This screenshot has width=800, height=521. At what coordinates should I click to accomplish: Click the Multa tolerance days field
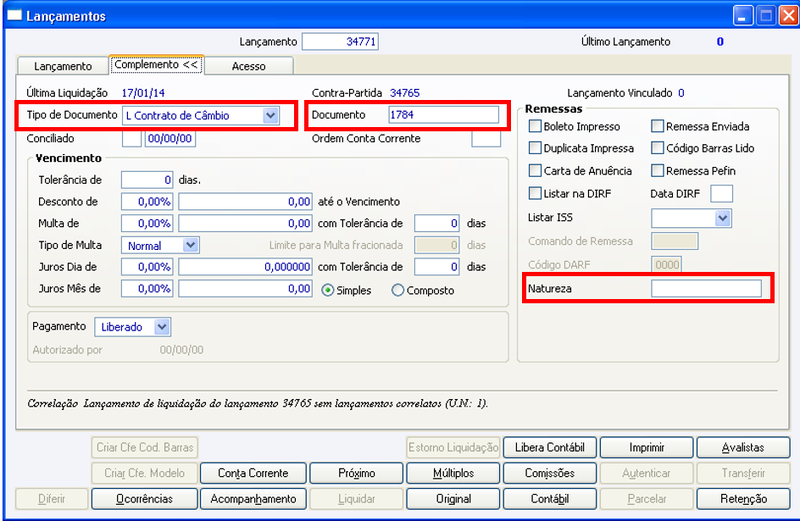tap(437, 223)
